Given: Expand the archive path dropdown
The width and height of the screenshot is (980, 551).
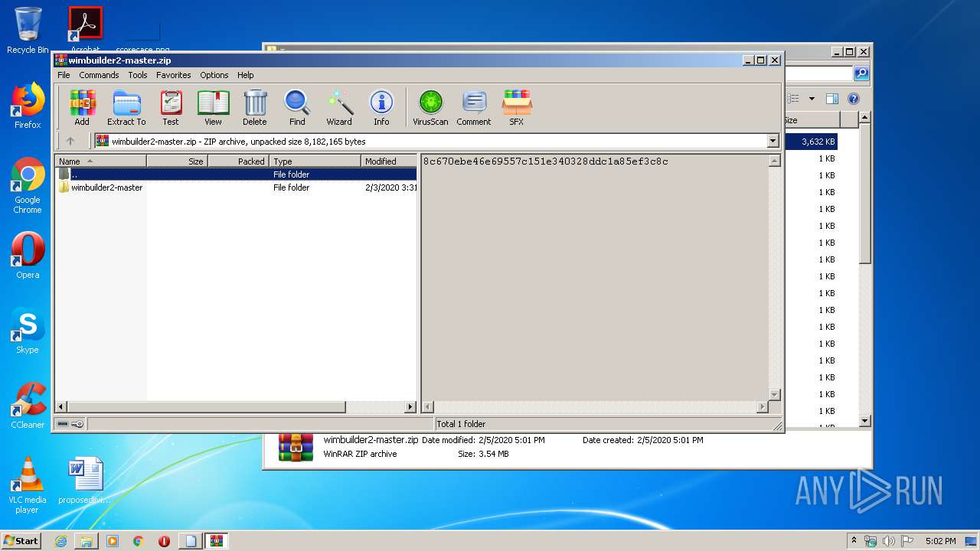Looking at the screenshot, I should click(773, 141).
